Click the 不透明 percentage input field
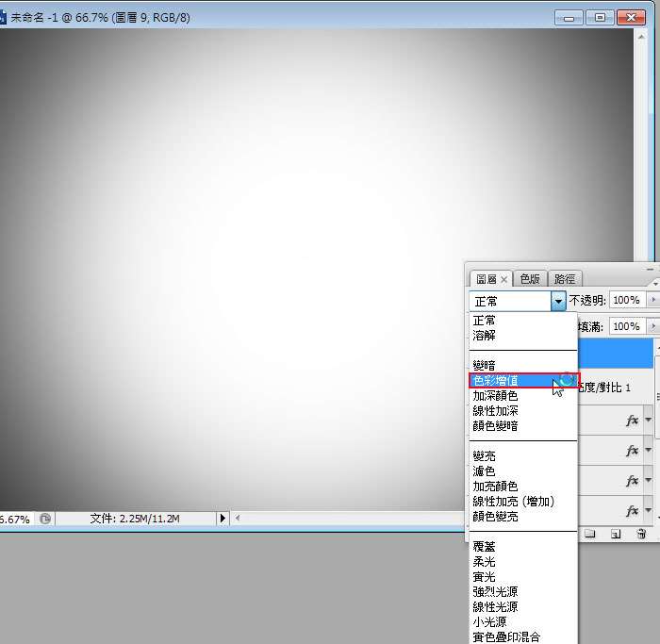 click(x=625, y=300)
